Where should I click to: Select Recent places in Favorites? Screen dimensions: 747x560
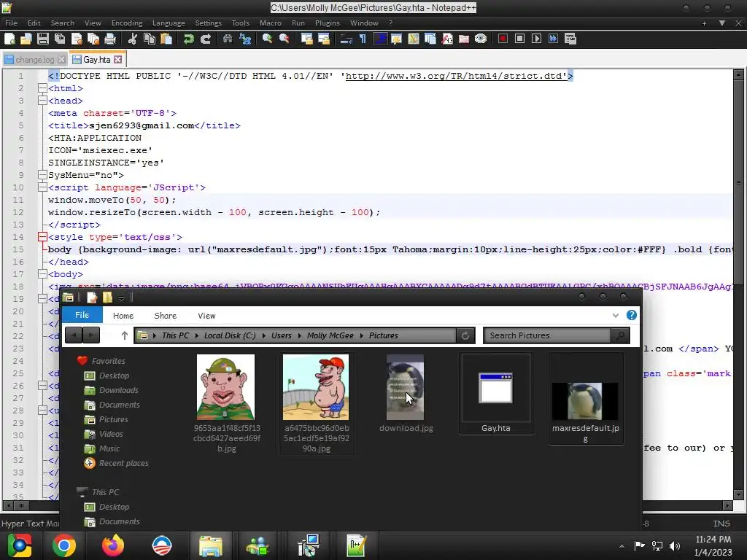[x=123, y=463]
